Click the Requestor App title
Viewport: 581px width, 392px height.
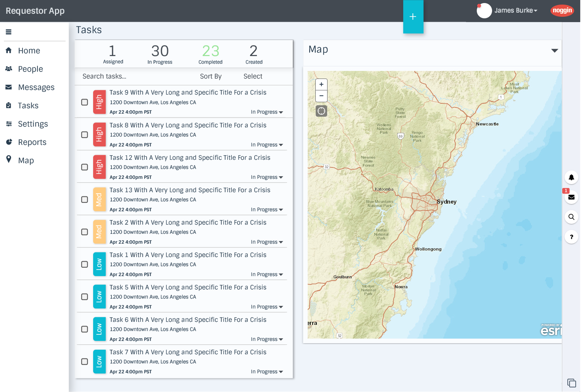[x=35, y=11]
